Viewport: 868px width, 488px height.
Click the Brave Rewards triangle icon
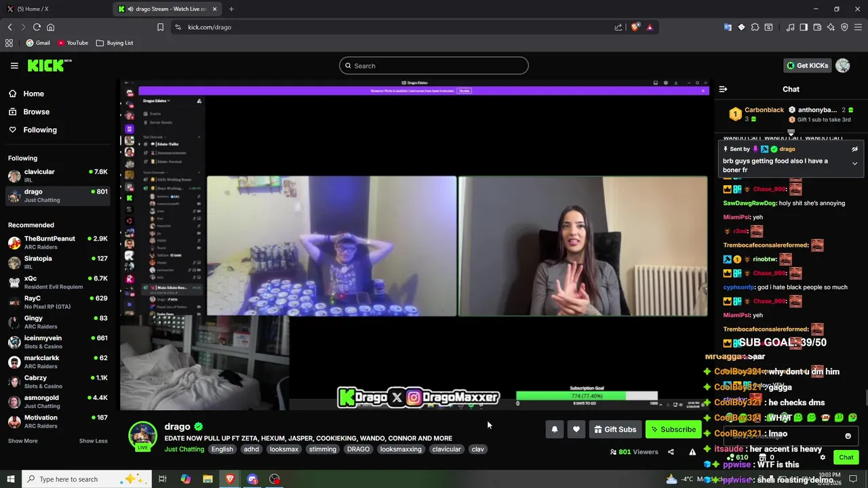click(650, 27)
